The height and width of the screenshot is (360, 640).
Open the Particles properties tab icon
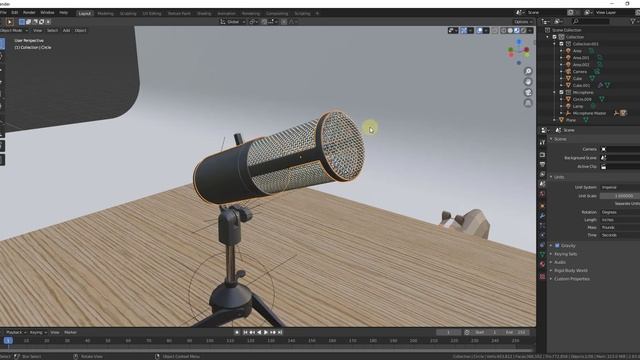coord(542,225)
